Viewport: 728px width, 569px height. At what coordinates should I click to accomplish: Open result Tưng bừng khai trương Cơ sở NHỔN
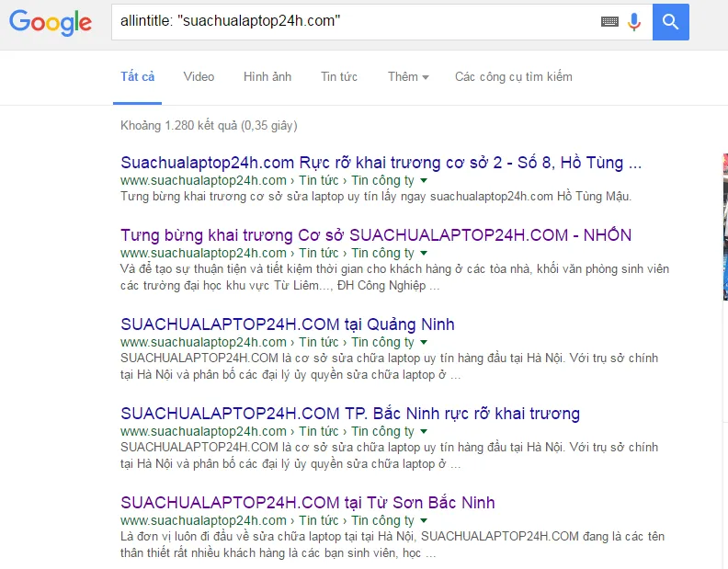coord(376,235)
